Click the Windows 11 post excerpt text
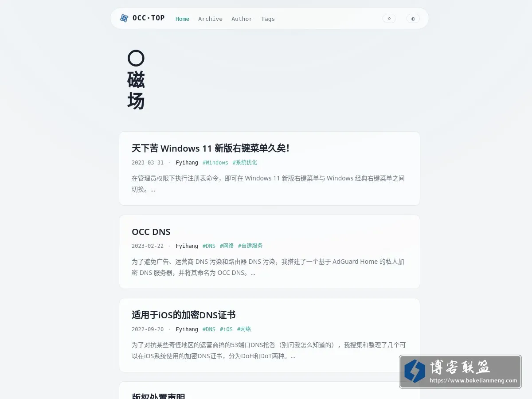 click(x=268, y=184)
